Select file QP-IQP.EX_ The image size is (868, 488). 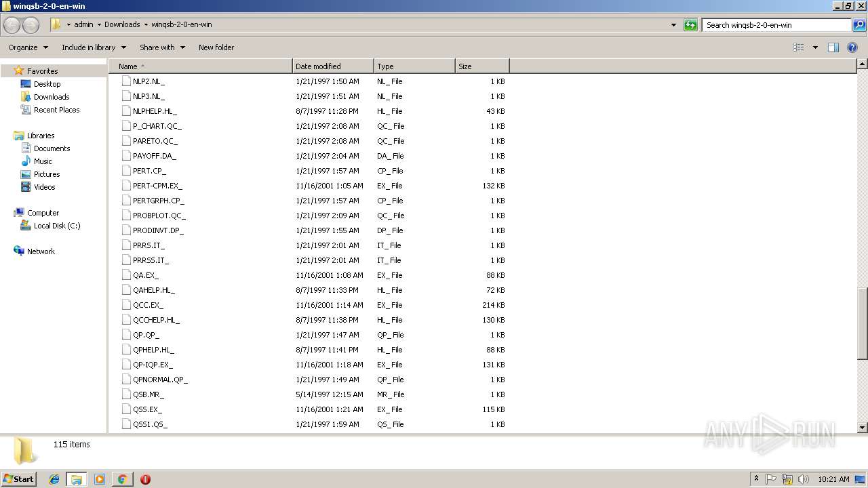click(153, 365)
